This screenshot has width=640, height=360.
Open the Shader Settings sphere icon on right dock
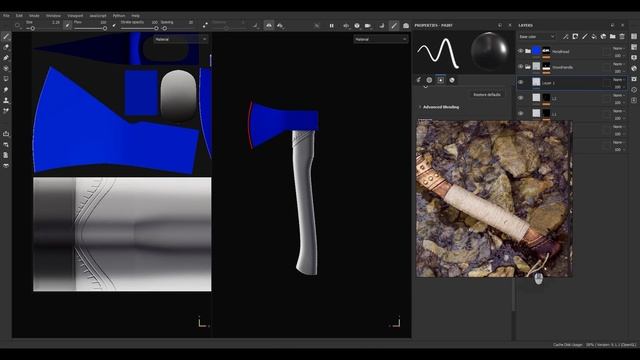634,69
